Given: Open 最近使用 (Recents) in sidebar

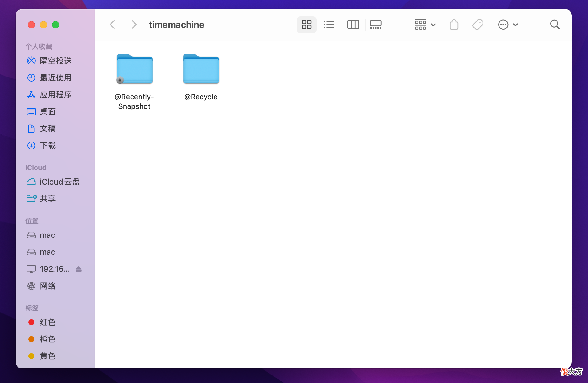Looking at the screenshot, I should coord(49,78).
